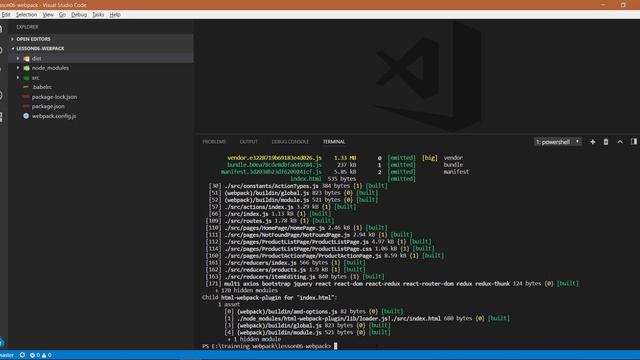The height and width of the screenshot is (360, 640).
Task: Switch to the Terminal tab
Action: (334, 142)
